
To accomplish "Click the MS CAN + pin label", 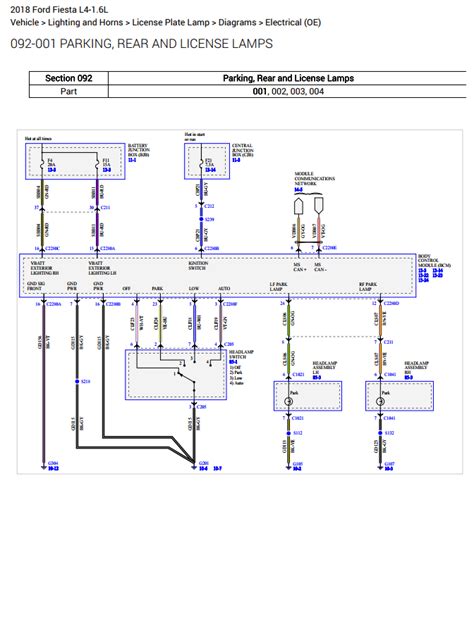I will (x=300, y=267).
